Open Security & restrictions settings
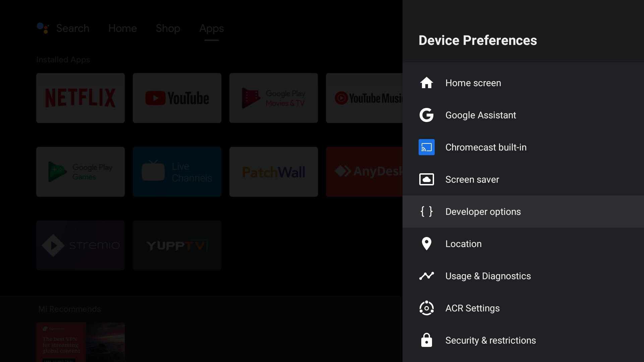Image resolution: width=644 pixels, height=362 pixels. pyautogui.click(x=523, y=340)
